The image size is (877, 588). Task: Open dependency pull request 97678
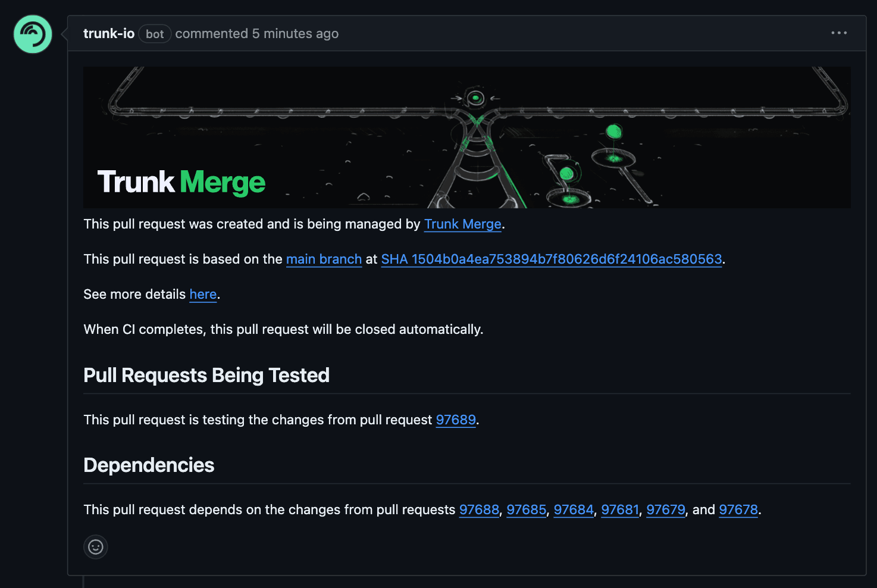click(x=738, y=510)
